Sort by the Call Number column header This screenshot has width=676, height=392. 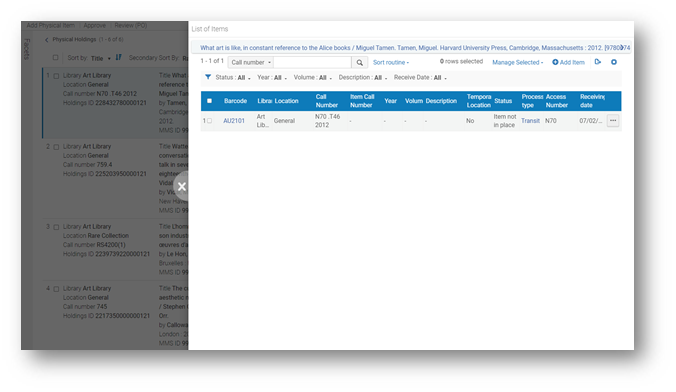pos(326,101)
